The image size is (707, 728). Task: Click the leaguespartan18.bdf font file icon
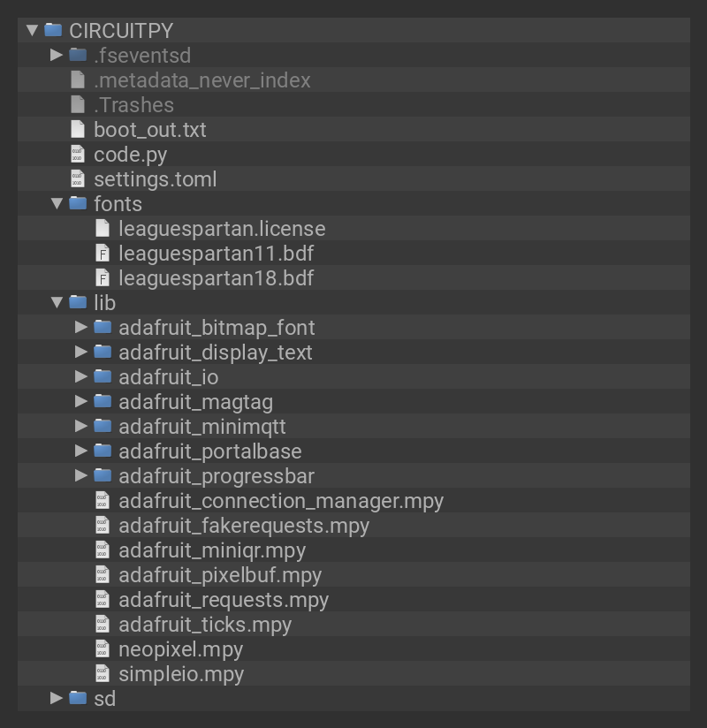coord(103,277)
